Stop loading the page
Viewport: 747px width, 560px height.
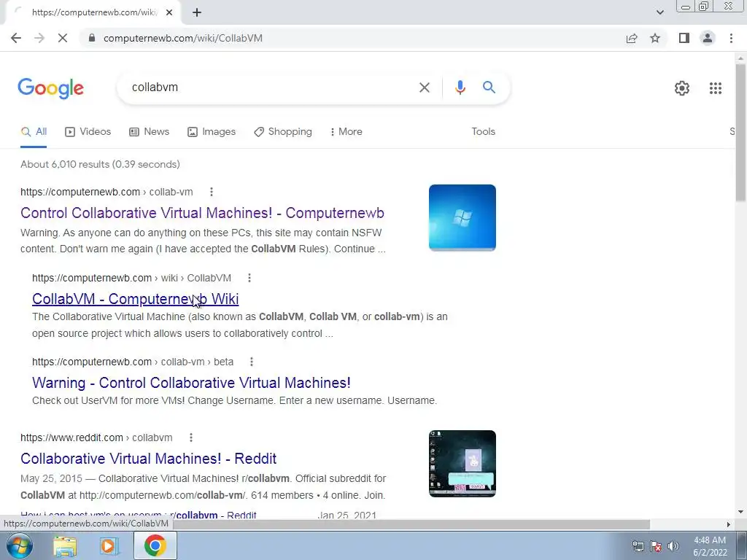[x=63, y=38]
